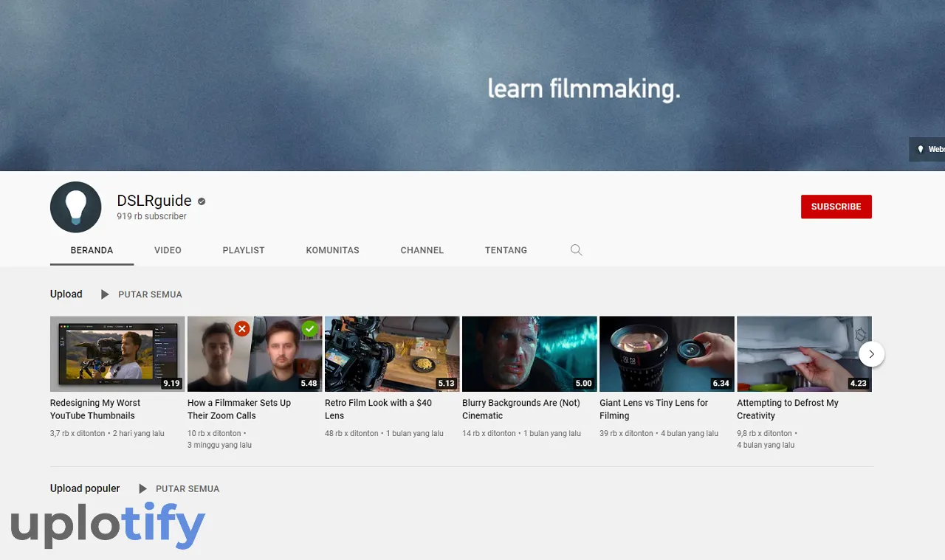Viewport: 945px width, 560px height.
Task: Click the DSLRguide channel name
Action: point(154,201)
